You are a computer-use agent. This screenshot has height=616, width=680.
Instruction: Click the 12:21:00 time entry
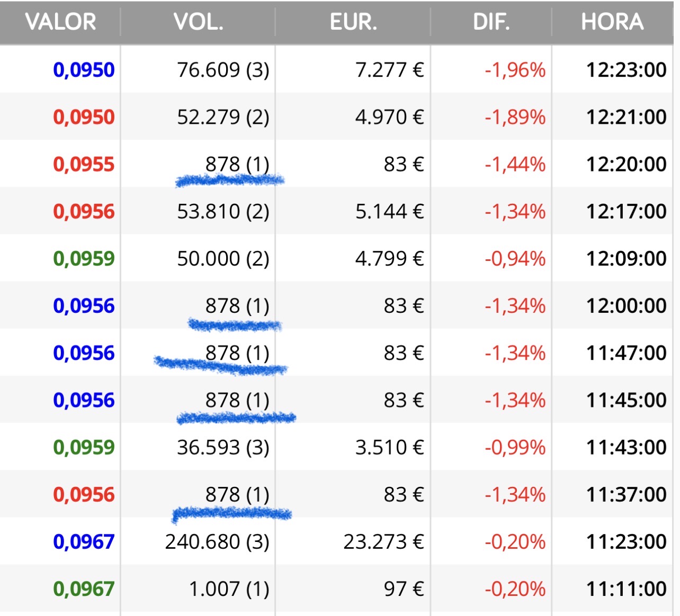point(626,117)
